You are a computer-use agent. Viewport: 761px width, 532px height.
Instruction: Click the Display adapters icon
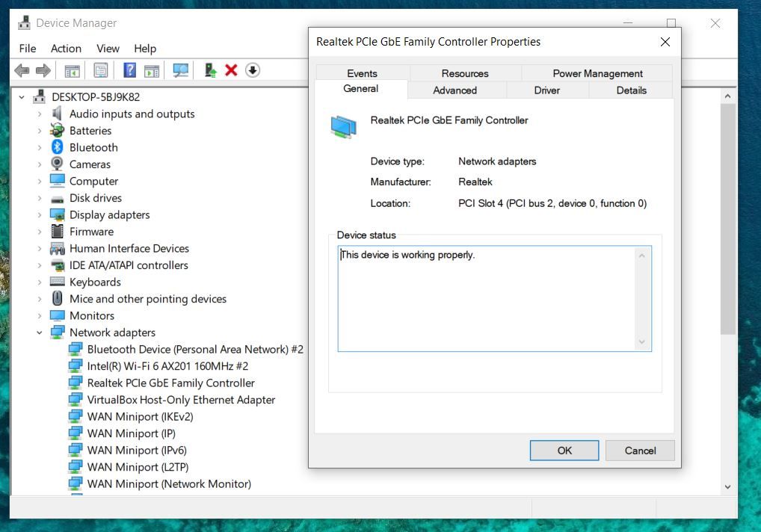click(58, 214)
